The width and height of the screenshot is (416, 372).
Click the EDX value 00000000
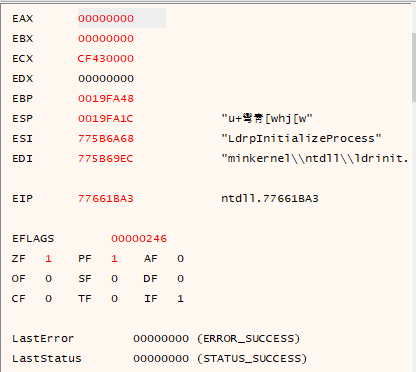click(106, 78)
